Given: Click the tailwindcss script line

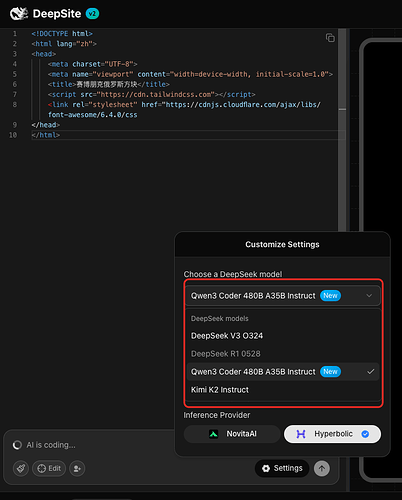Looking at the screenshot, I should click(x=151, y=94).
